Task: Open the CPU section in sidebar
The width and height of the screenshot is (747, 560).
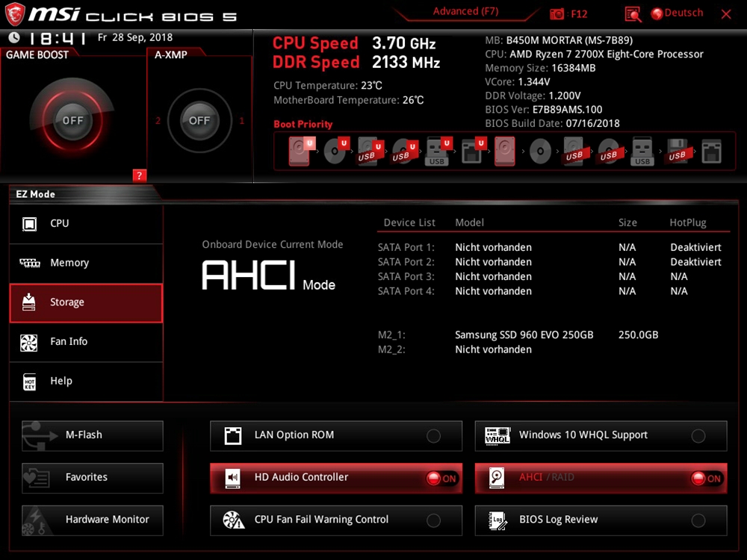Action: point(86,224)
